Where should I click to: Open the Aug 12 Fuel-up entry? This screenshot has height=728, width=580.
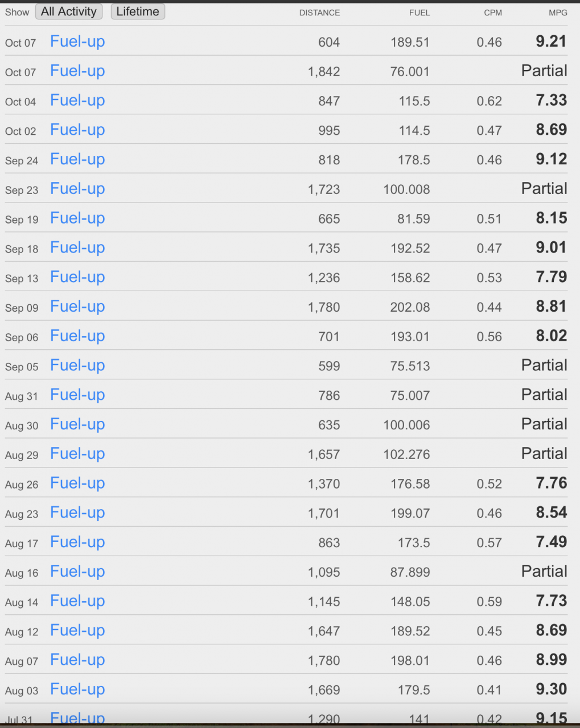click(77, 631)
